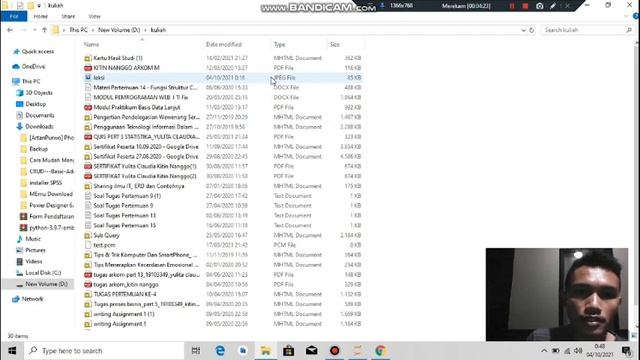Sort files by Size column header
The width and height of the screenshot is (640, 360).
(335, 44)
